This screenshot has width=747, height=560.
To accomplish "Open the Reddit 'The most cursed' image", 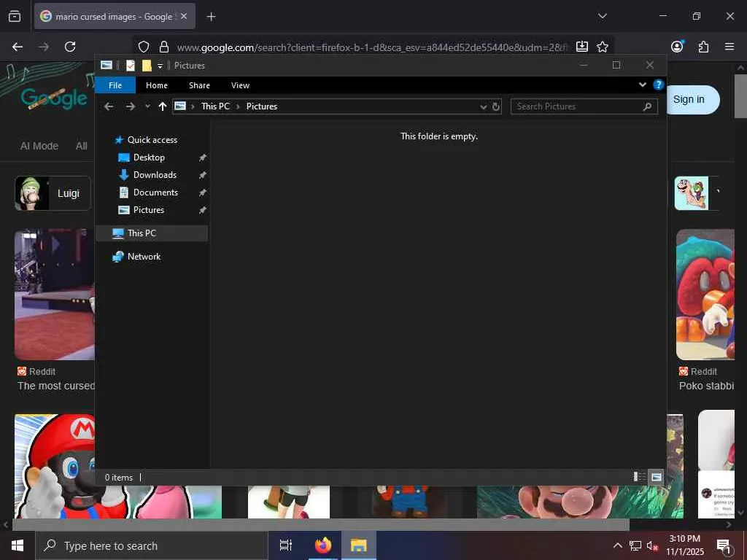I will click(54, 295).
